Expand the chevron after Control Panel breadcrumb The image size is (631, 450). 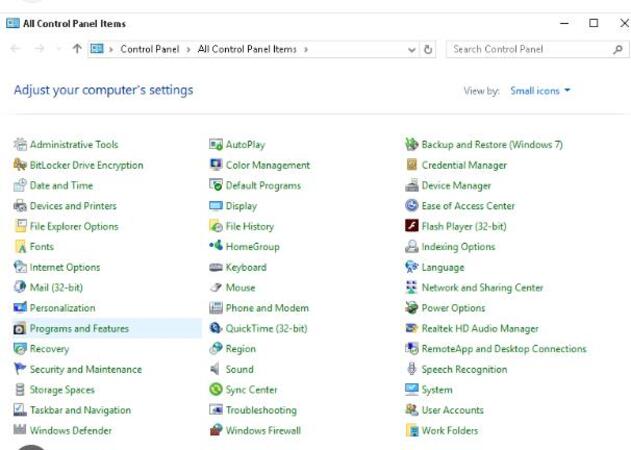click(188, 50)
